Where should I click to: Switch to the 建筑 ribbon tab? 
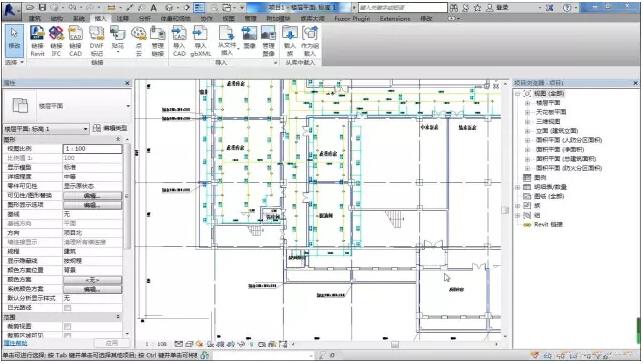tap(35, 18)
